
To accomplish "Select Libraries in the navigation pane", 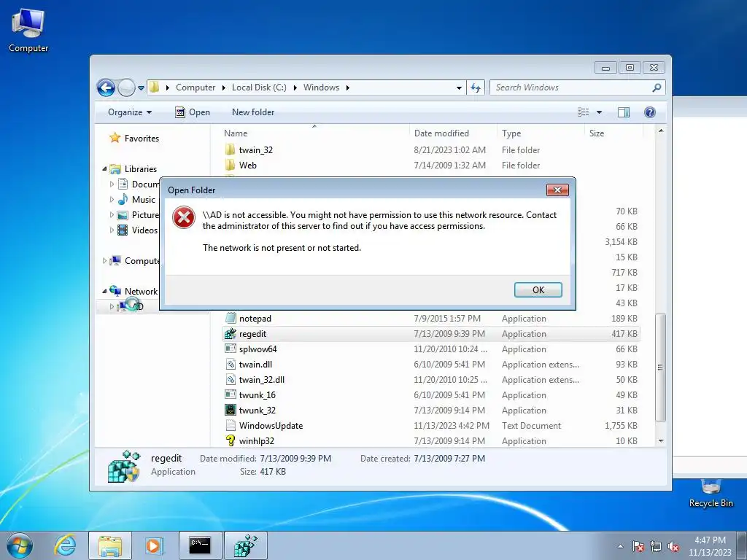I will (x=141, y=169).
